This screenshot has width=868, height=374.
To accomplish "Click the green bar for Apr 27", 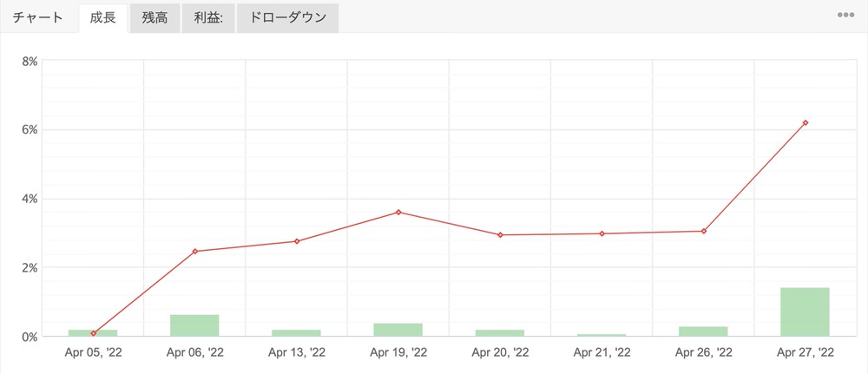I will coord(805,312).
